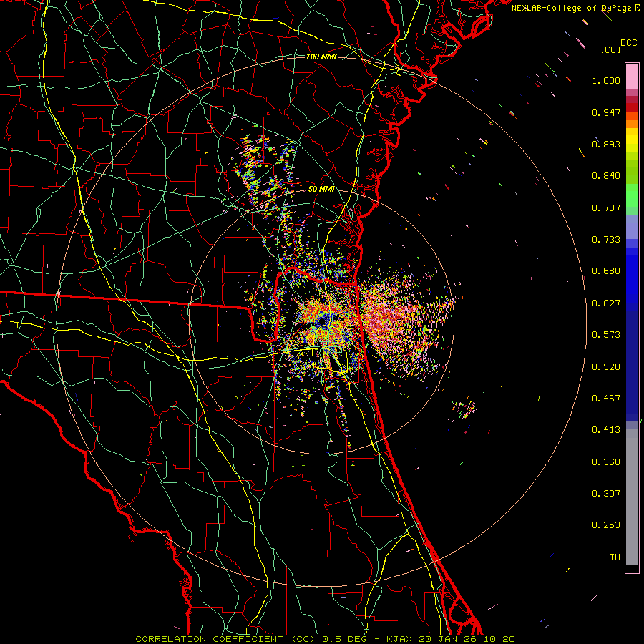Select the 0.840 color scale value

click(606, 176)
